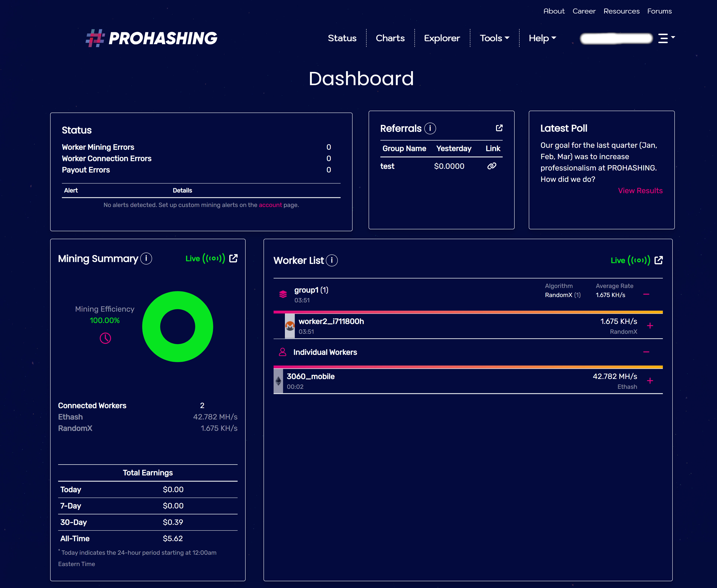
Task: Open the Forums link
Action: [659, 11]
